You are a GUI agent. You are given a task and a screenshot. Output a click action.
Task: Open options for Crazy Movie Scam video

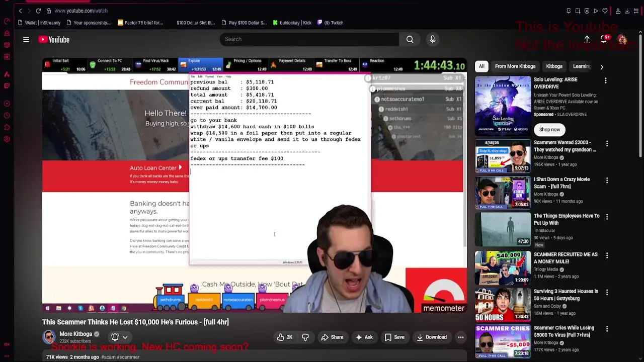pyautogui.click(x=607, y=180)
